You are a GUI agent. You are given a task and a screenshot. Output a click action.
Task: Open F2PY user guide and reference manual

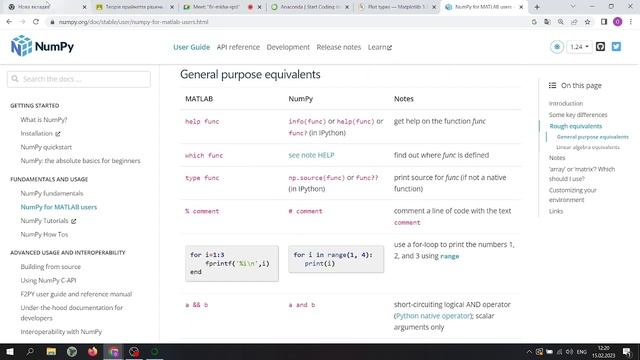click(x=76, y=294)
